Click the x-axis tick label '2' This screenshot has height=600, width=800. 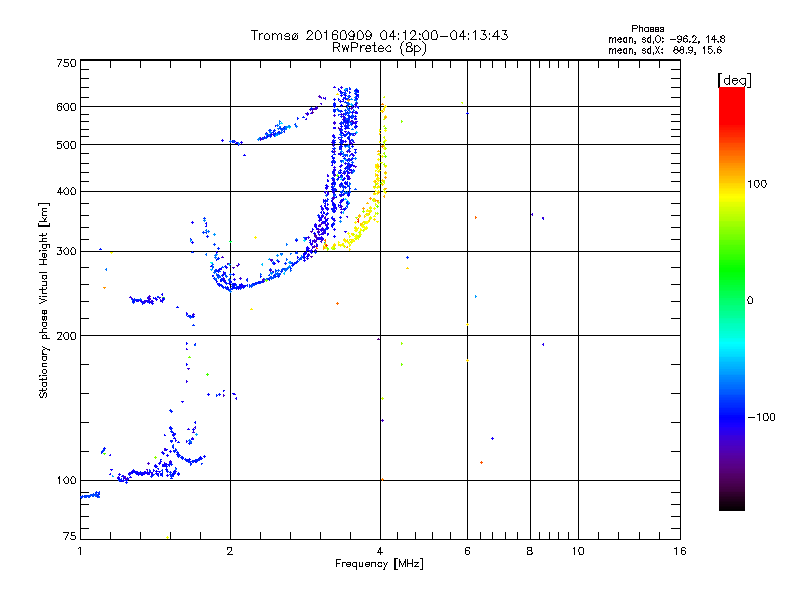click(x=230, y=551)
